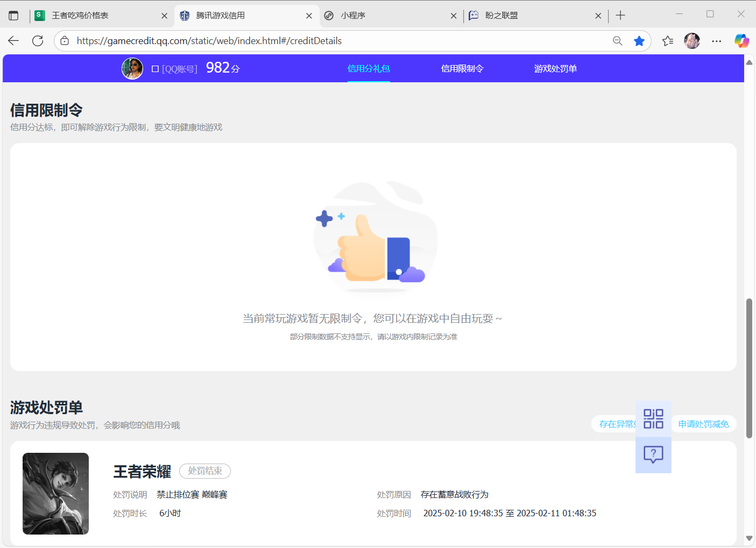Minimize the browser window

pyautogui.click(x=679, y=14)
